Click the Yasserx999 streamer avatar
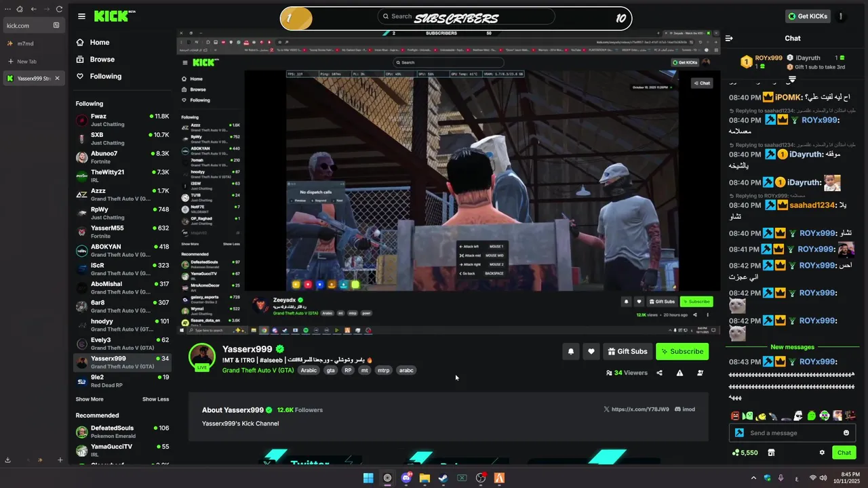Viewport: 868px width, 488px height. click(x=202, y=357)
